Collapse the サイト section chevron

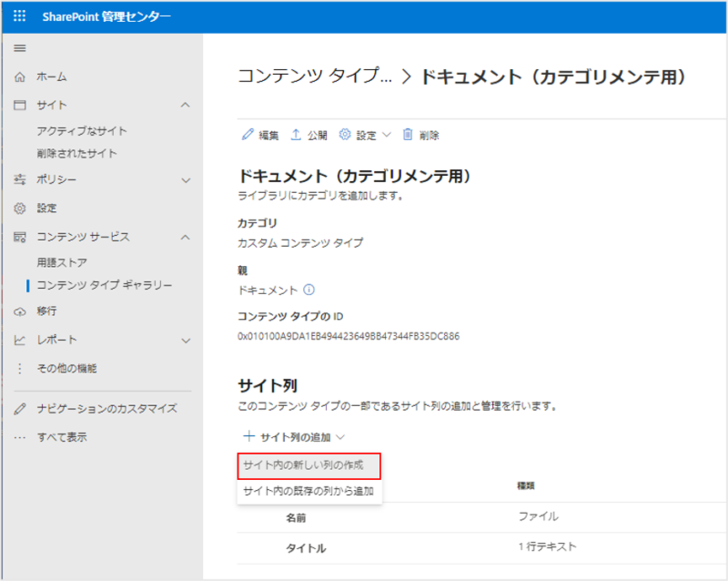pyautogui.click(x=186, y=106)
